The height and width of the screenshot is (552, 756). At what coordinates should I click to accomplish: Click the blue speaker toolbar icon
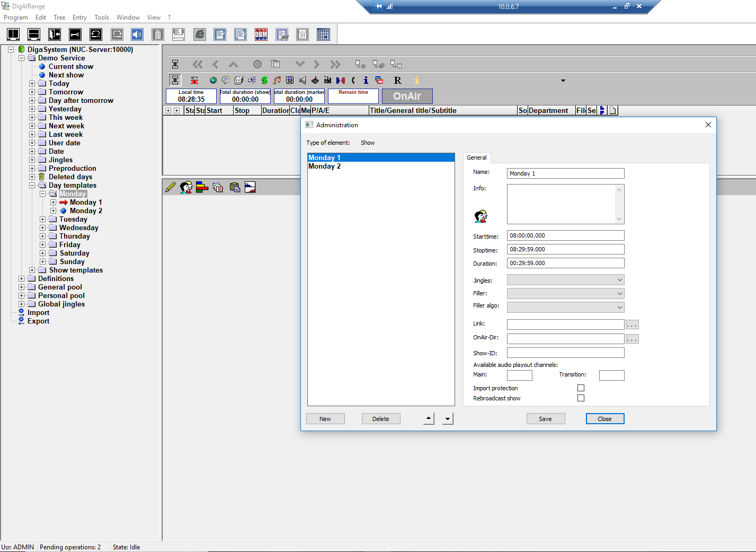[x=137, y=34]
